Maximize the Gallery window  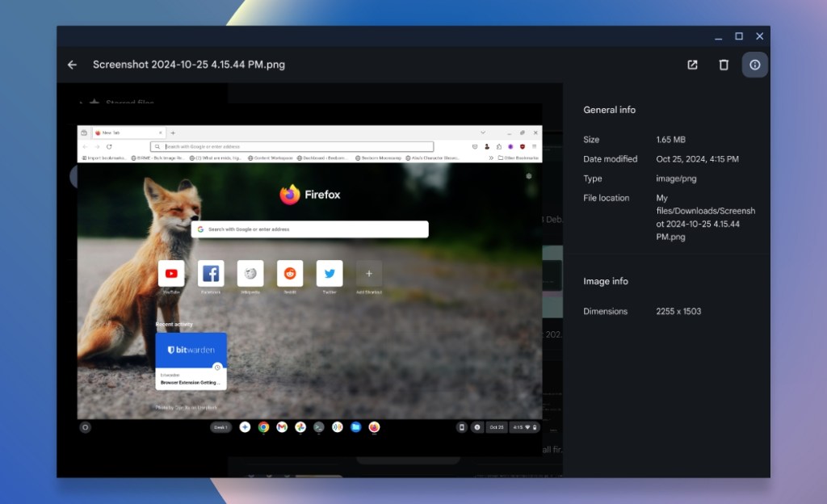[x=739, y=36]
